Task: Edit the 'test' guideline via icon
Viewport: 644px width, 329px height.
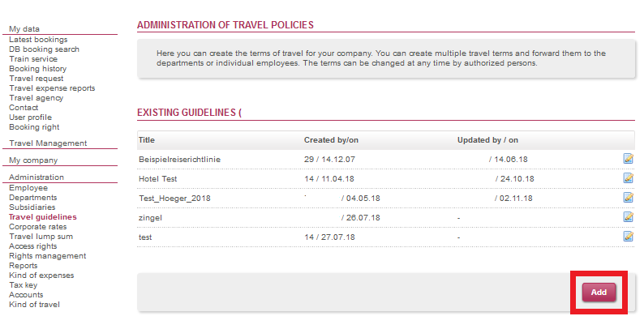Action: point(628,237)
